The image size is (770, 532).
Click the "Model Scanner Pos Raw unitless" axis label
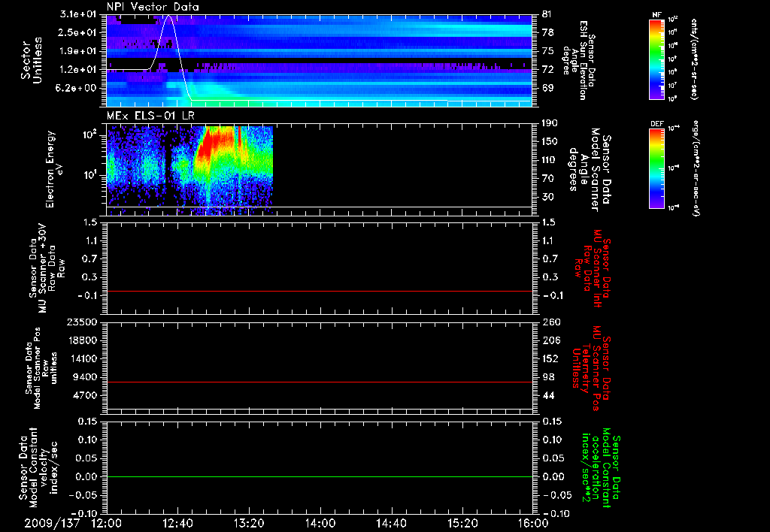(x=40, y=368)
